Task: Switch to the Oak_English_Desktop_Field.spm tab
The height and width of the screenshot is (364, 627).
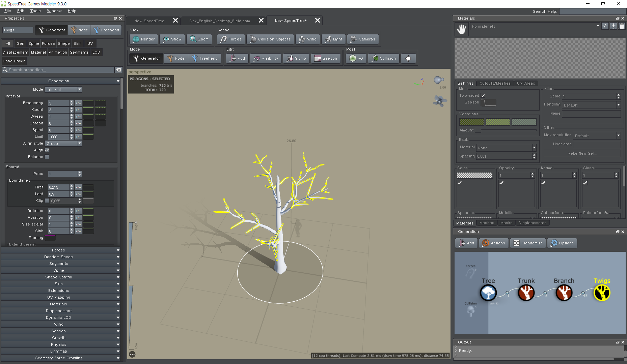Action: click(220, 21)
